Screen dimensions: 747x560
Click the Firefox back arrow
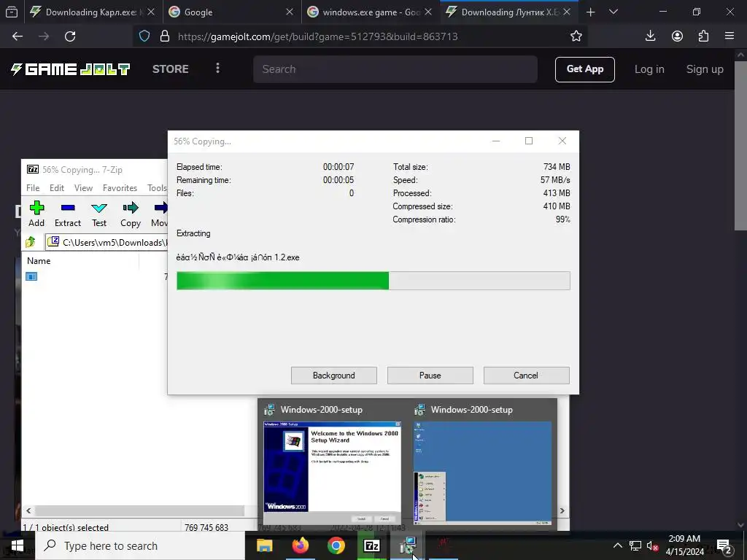click(x=18, y=36)
